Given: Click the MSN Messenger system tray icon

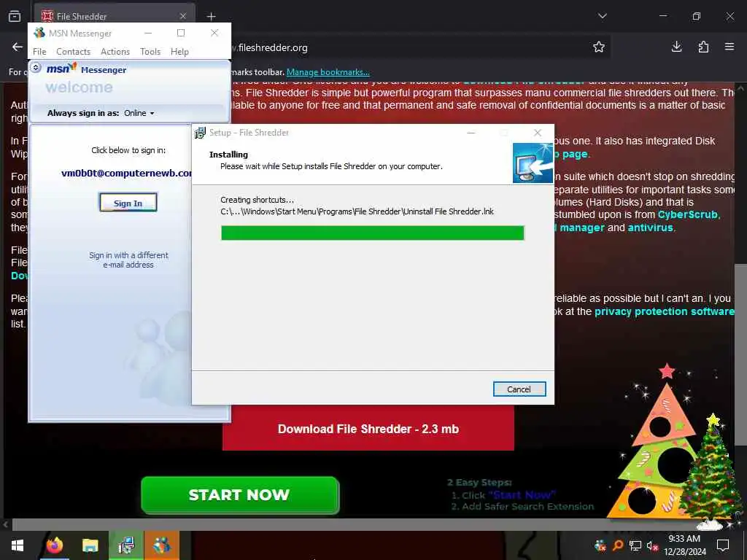Looking at the screenshot, I should 600,545.
